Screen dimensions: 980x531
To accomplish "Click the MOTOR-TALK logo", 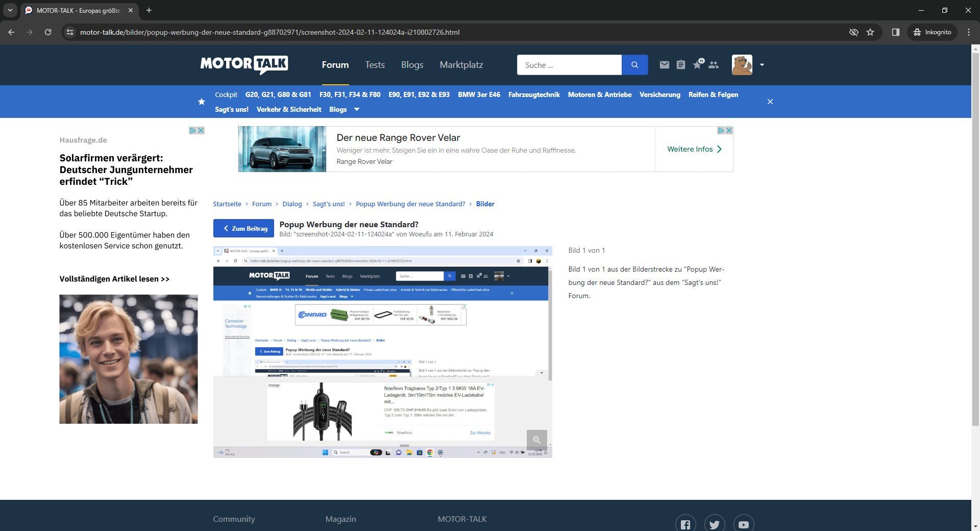I will click(244, 65).
